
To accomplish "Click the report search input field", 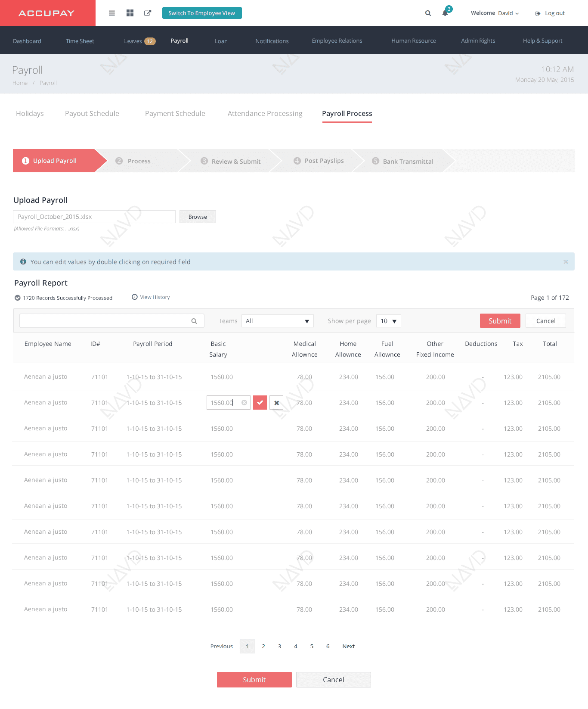I will pos(111,321).
